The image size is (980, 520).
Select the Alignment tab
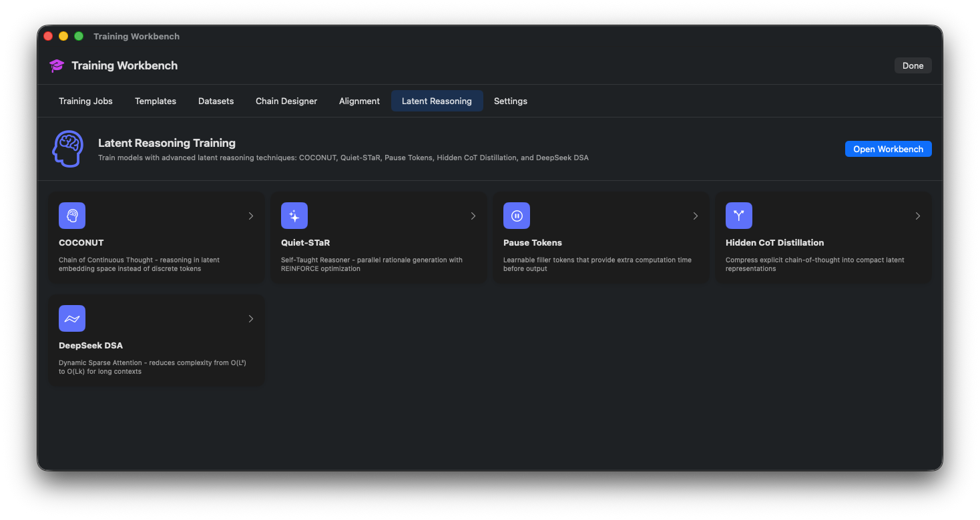tap(359, 101)
